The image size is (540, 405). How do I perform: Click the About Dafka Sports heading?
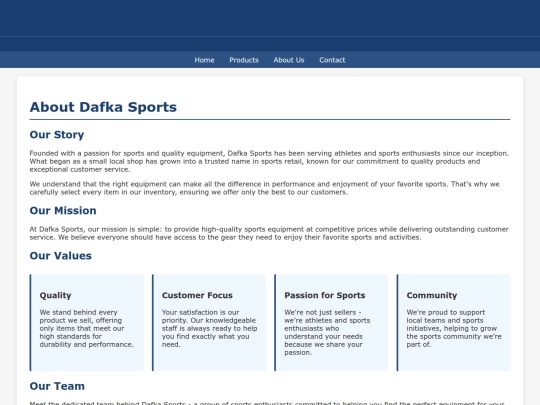pos(103,107)
